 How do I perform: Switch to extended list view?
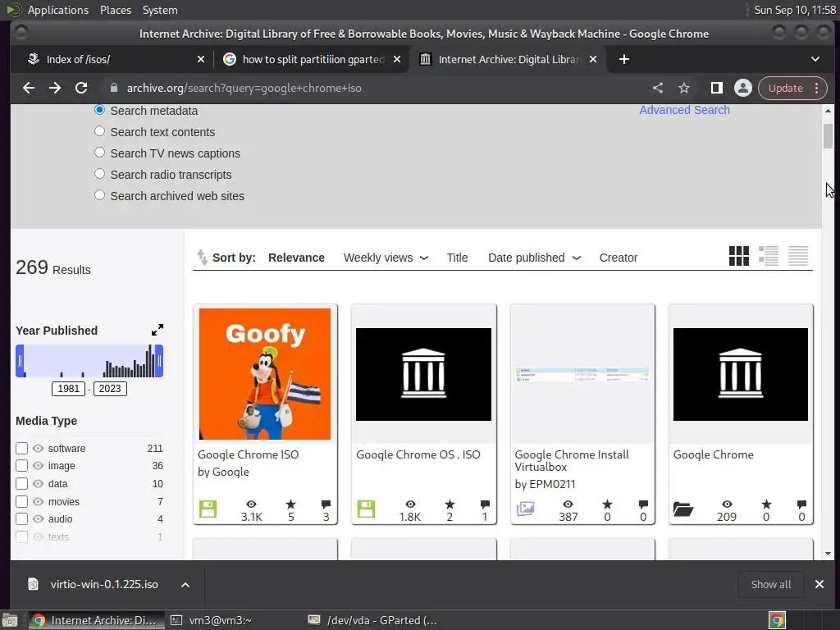tap(768, 256)
